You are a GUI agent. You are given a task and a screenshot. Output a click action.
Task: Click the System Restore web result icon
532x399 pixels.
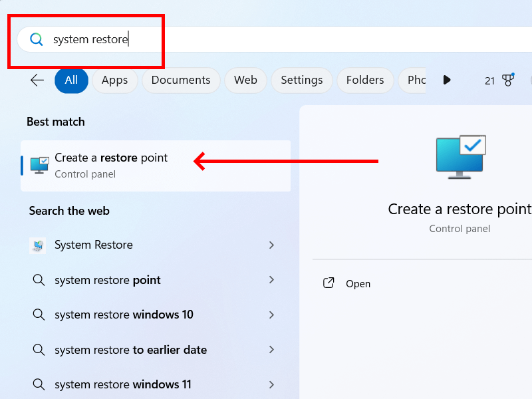point(38,245)
